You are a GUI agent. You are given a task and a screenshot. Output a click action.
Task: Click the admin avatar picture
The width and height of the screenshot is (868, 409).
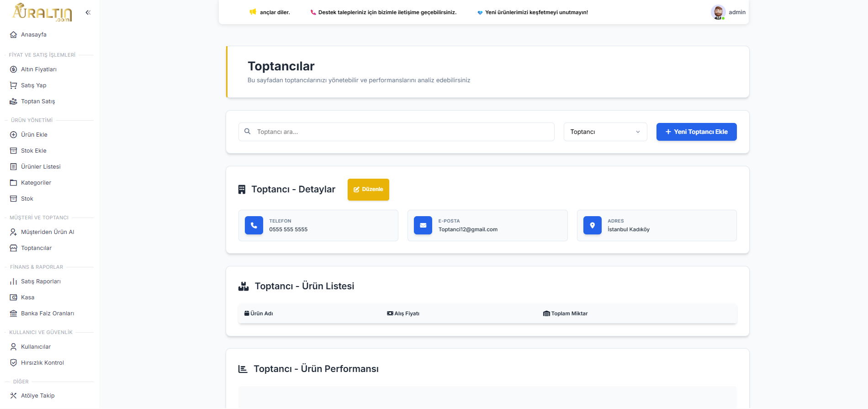click(718, 12)
